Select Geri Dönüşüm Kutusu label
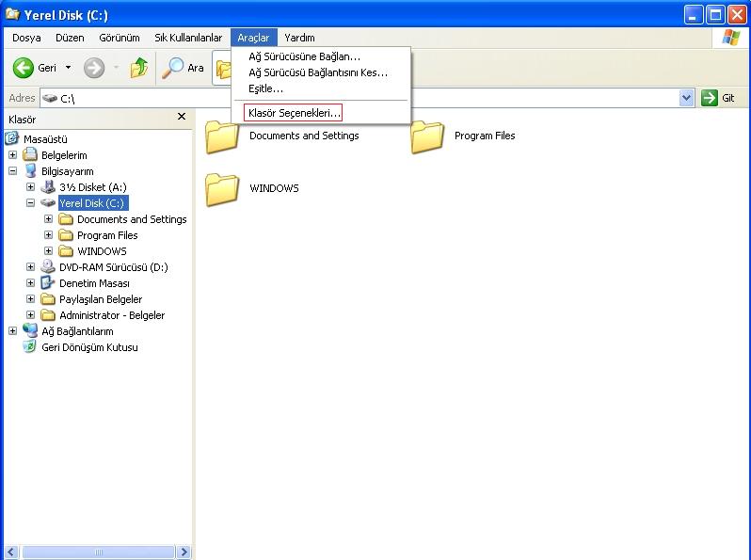This screenshot has height=560, width=751. pos(89,347)
